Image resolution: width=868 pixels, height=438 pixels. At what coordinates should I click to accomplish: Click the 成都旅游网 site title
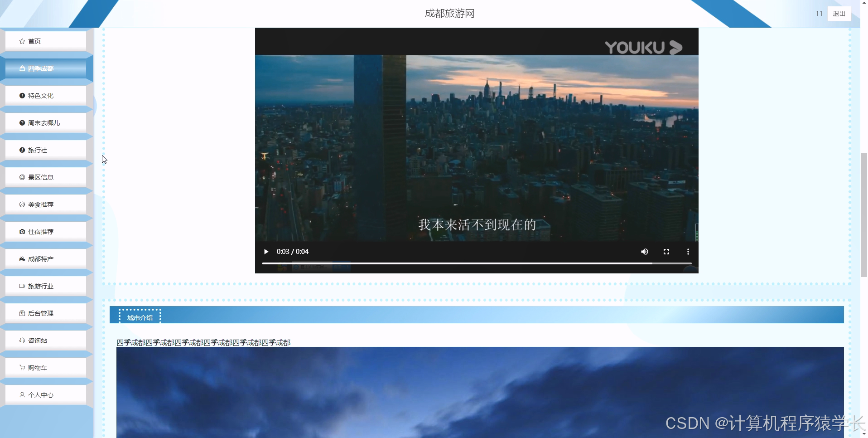[x=449, y=14]
